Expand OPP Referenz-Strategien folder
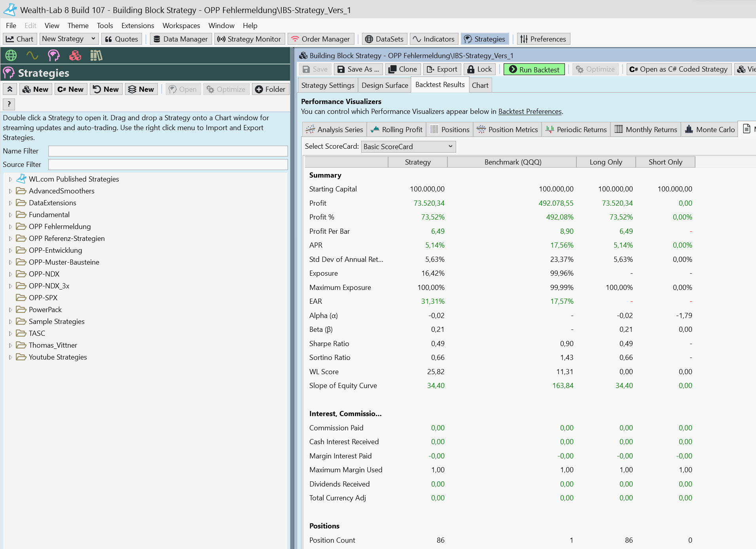 [x=10, y=239]
